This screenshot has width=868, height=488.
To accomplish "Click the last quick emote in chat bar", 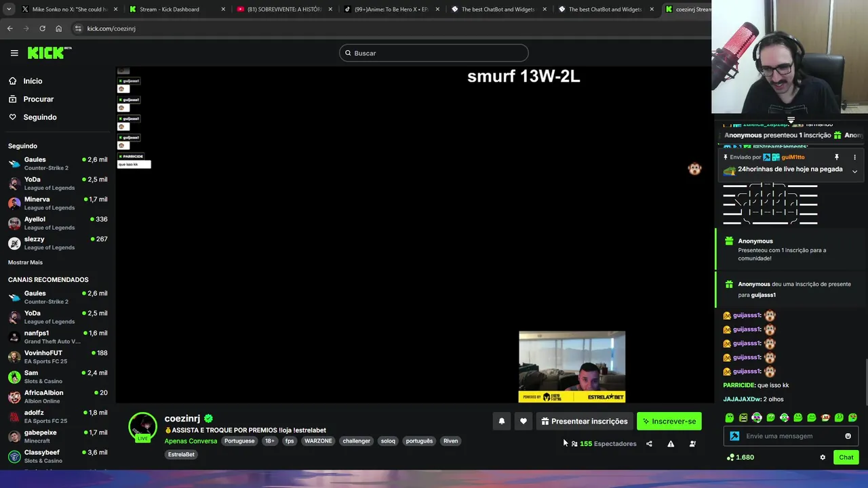I will [852, 418].
